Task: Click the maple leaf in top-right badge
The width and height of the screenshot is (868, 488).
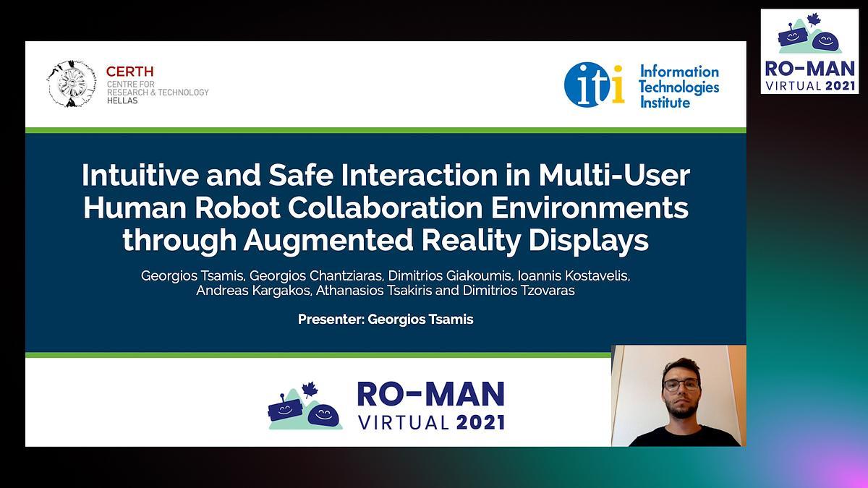Action: (x=813, y=20)
